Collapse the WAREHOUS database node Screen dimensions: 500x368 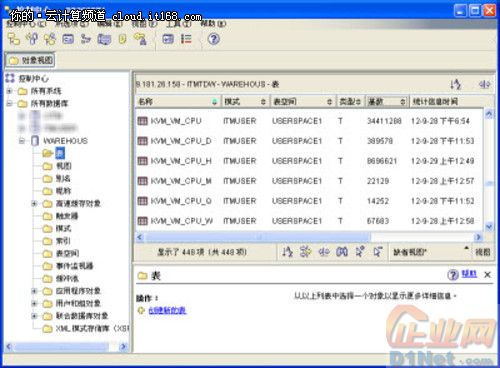pyautogui.click(x=22, y=141)
